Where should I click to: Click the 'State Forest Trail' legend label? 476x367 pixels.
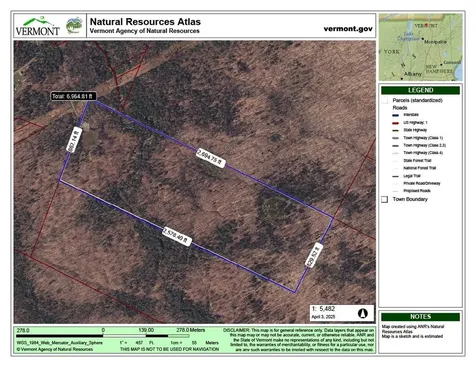pos(417,161)
